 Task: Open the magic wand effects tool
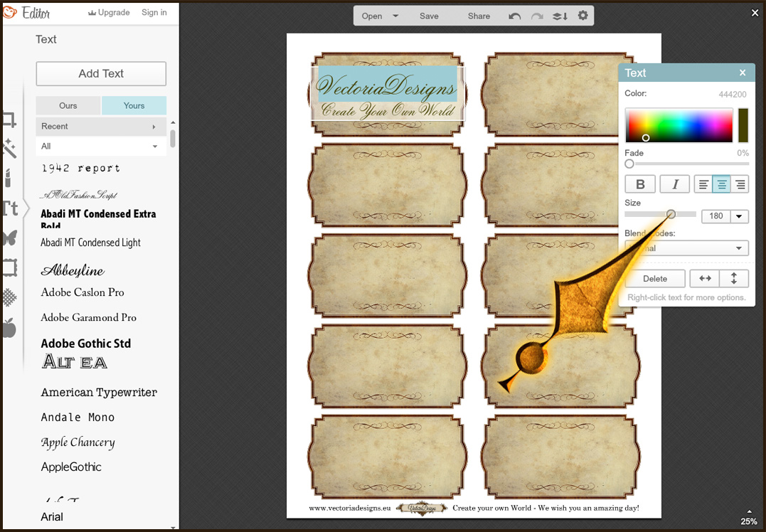point(9,149)
